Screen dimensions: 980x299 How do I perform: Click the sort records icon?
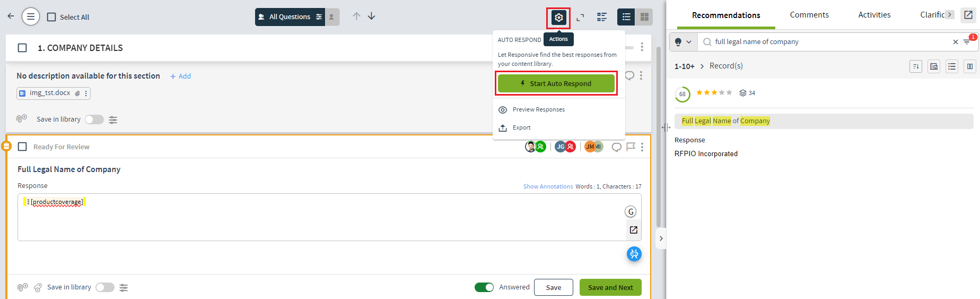[916, 66]
